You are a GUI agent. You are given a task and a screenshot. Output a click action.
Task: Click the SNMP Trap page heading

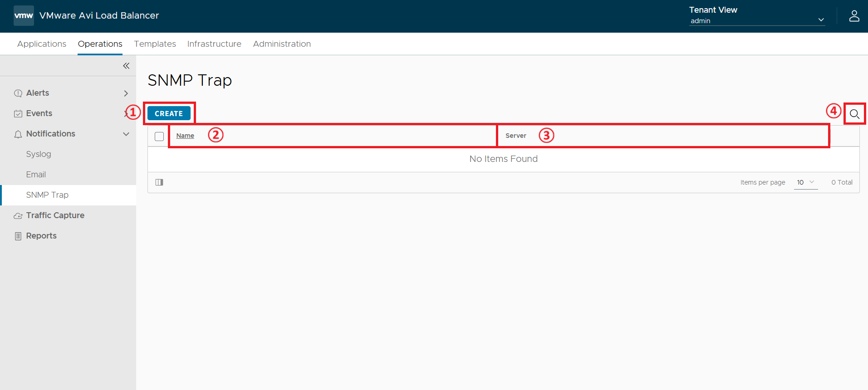coord(190,80)
